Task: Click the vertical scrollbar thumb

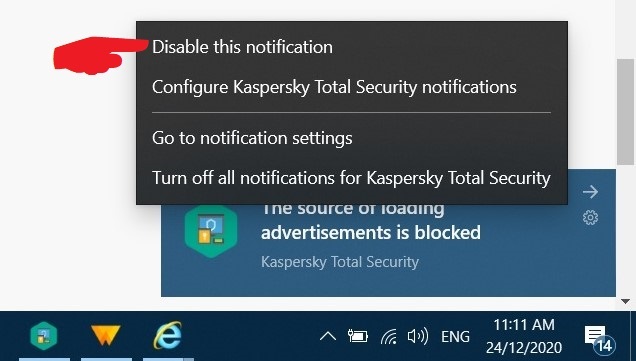Action: click(x=625, y=112)
